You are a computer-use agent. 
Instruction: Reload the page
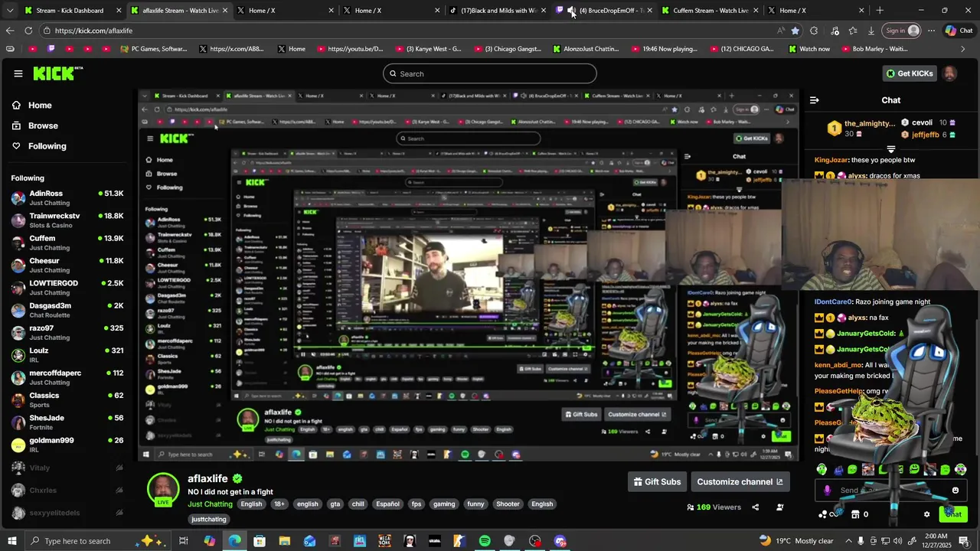(x=28, y=31)
